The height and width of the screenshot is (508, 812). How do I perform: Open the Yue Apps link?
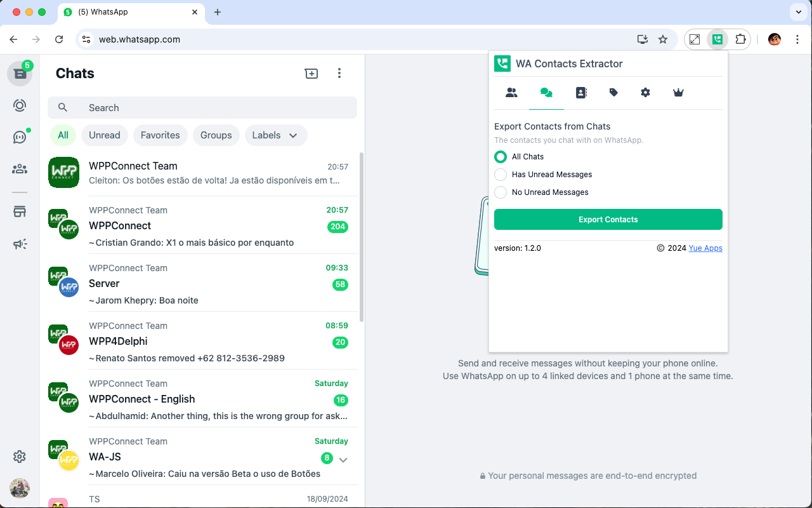point(705,248)
